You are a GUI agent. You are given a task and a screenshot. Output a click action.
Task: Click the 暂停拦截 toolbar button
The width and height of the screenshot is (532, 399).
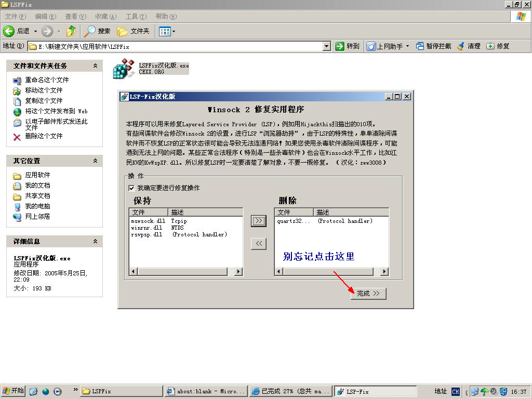pos(434,46)
